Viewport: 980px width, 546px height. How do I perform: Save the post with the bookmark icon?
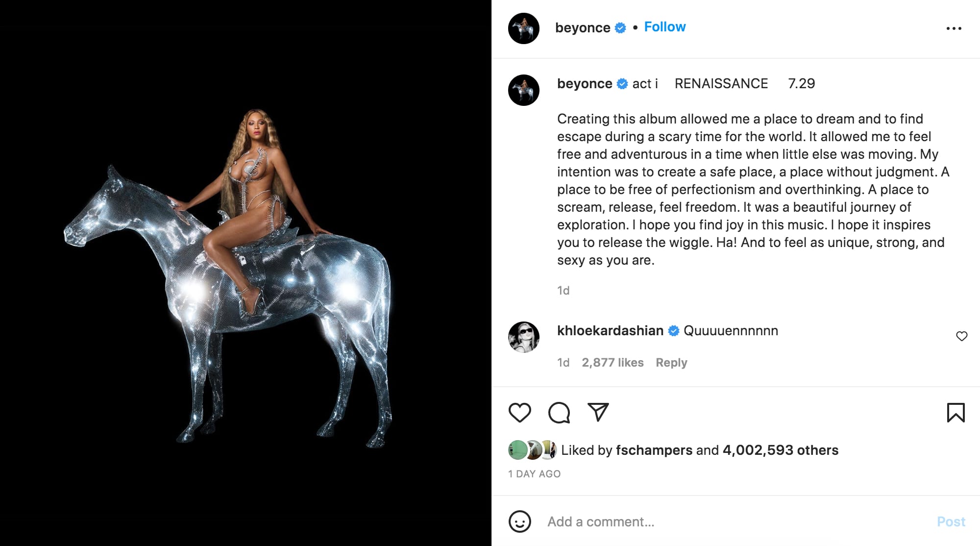click(955, 412)
